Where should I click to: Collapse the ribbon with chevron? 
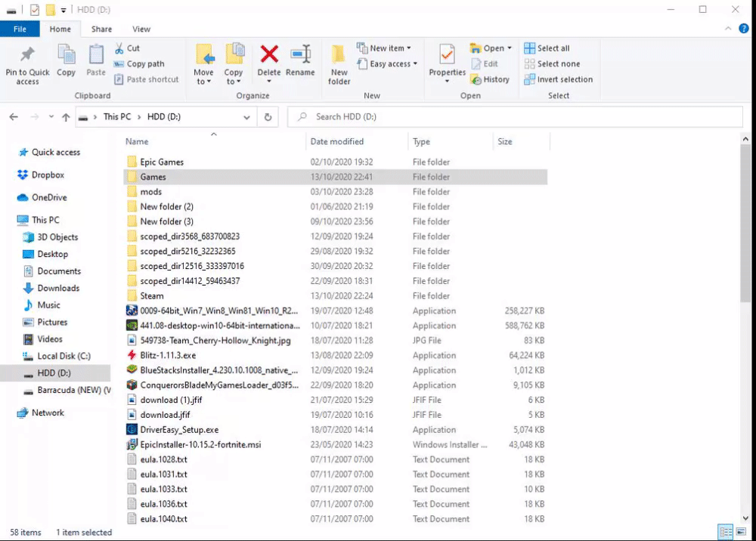click(728, 29)
